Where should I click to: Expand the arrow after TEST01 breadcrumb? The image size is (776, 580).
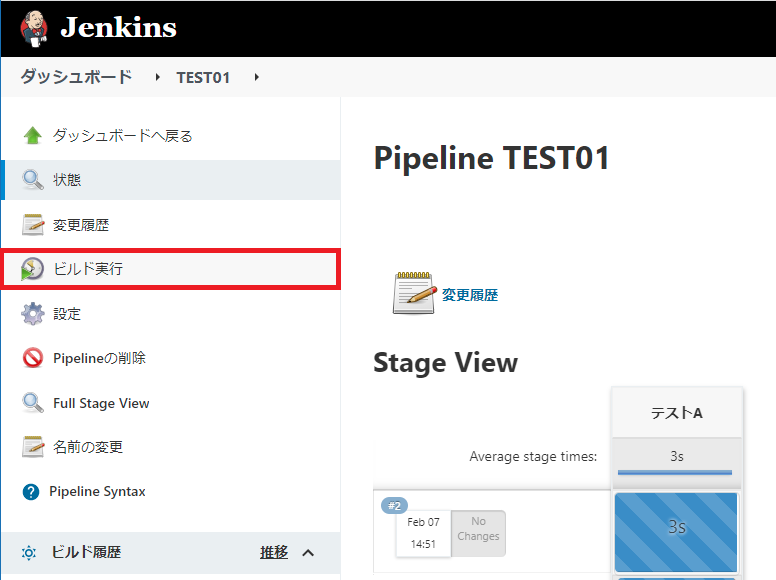pyautogui.click(x=256, y=77)
